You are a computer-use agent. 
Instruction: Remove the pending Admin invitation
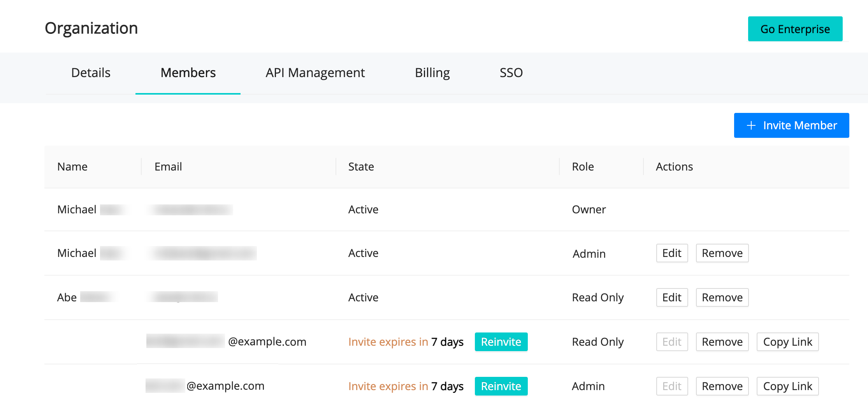click(722, 386)
